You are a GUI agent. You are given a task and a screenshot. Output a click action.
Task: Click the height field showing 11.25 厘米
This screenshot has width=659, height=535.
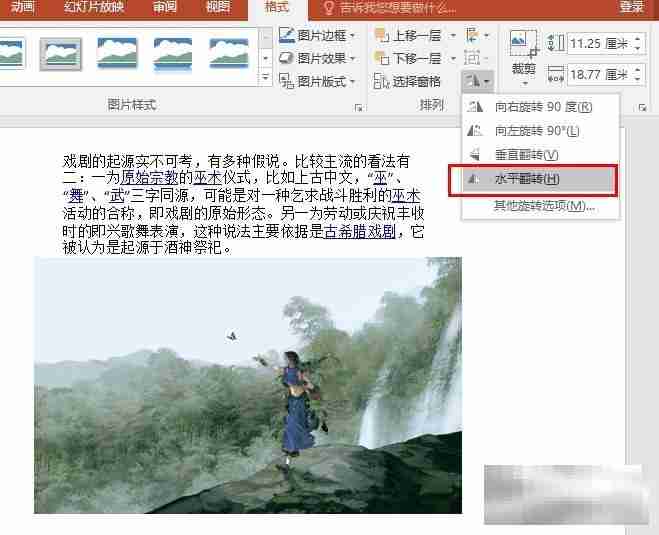pos(600,44)
